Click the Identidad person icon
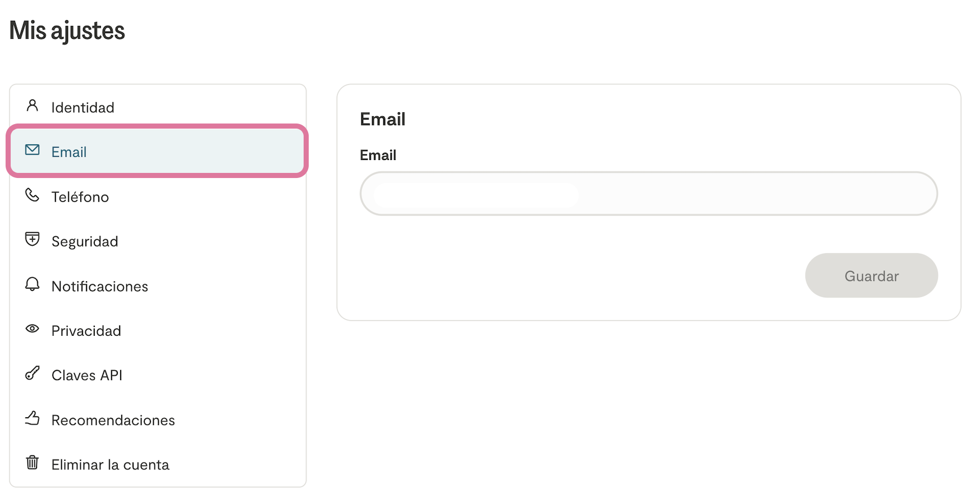Viewport: 980px width, 493px height. click(33, 106)
